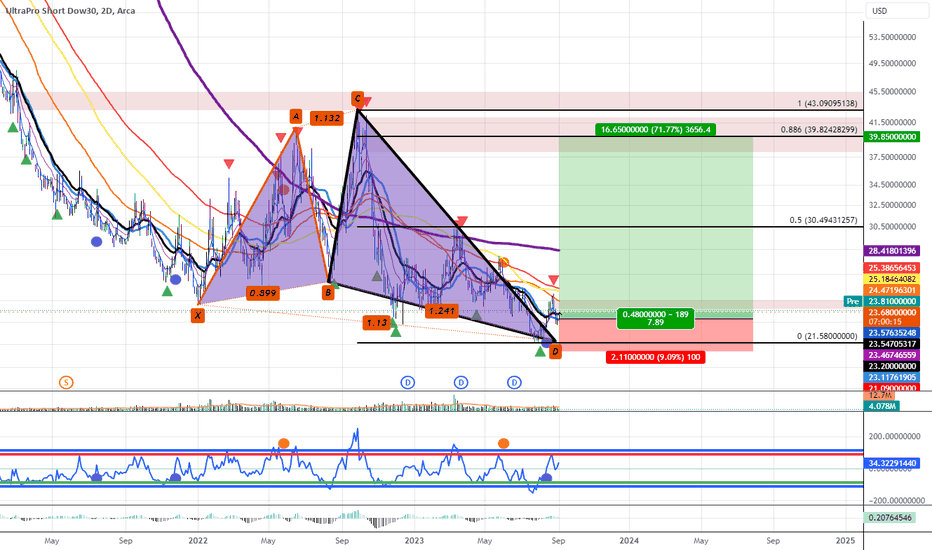Click the blue 23.11761905 price axis value
The width and height of the screenshot is (932, 550).
pos(892,378)
